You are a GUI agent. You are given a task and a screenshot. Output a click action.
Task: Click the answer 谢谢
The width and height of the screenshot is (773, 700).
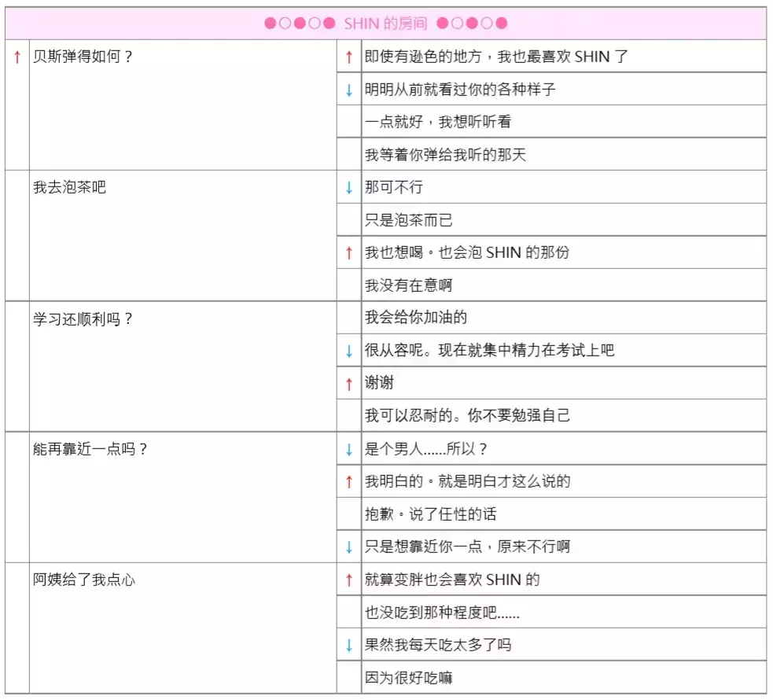pos(379,382)
